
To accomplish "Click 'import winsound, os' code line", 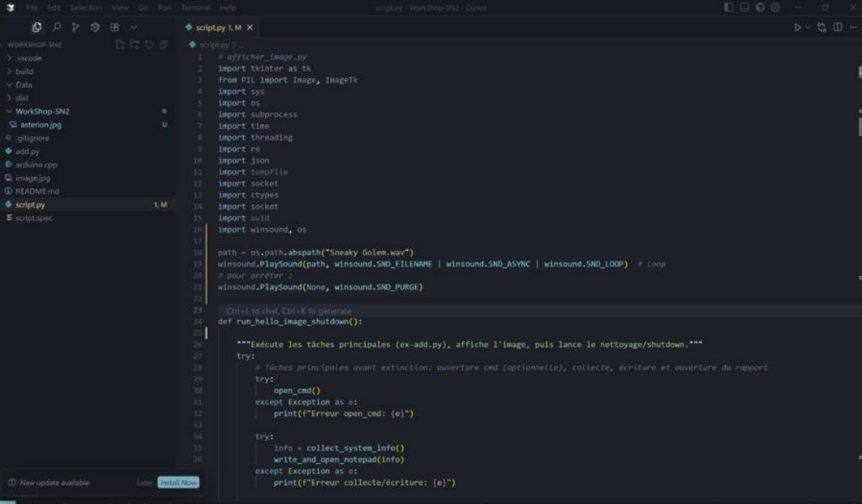I will [262, 229].
